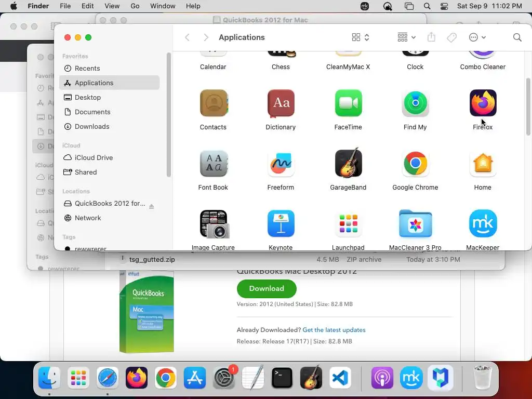This screenshot has width=532, height=399.
Task: Select Documents in the Finder sidebar
Action: pos(109,112)
